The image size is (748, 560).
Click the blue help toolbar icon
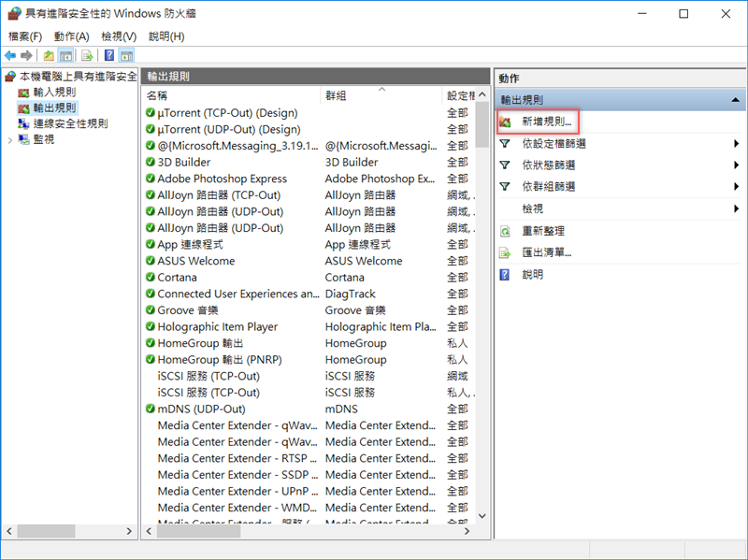[x=109, y=55]
